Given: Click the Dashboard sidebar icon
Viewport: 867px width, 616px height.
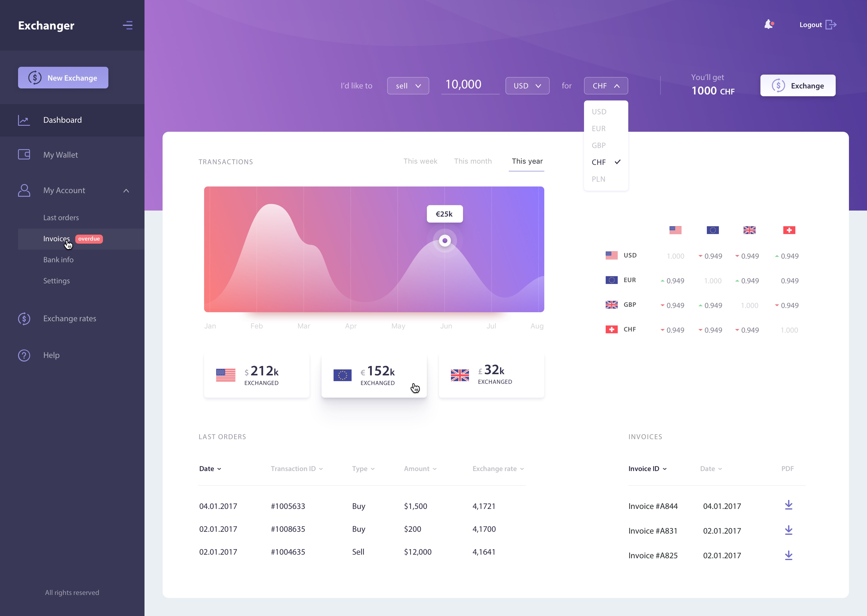Looking at the screenshot, I should (x=24, y=120).
